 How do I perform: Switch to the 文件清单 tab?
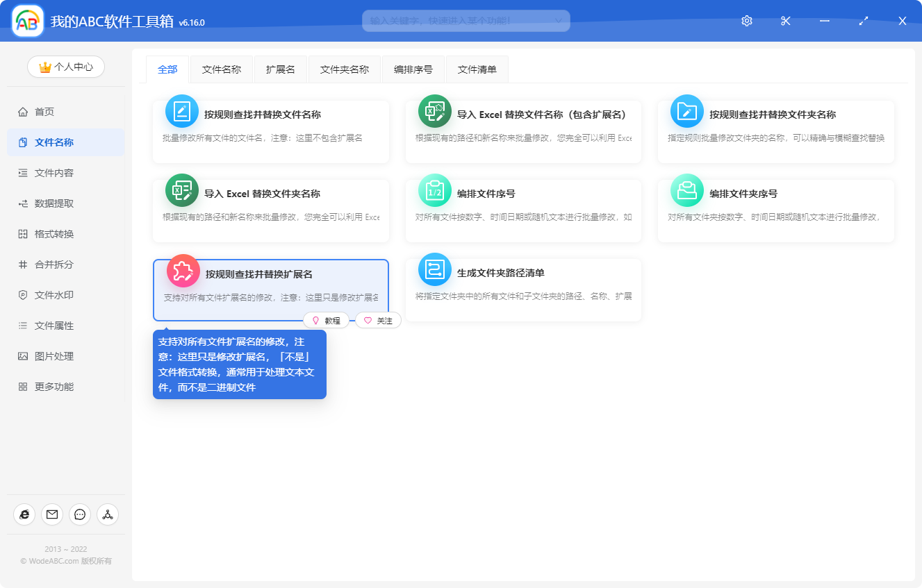tap(477, 69)
